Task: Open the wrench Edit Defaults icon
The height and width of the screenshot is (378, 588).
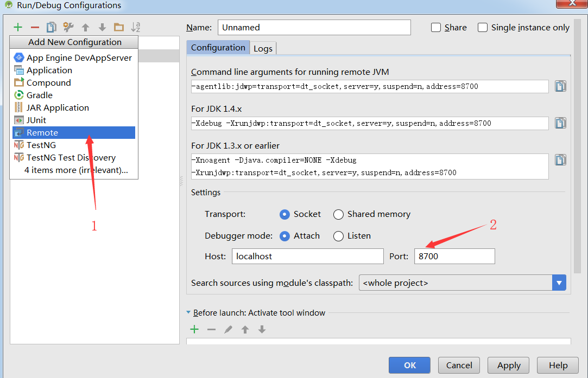Action: pyautogui.click(x=68, y=27)
